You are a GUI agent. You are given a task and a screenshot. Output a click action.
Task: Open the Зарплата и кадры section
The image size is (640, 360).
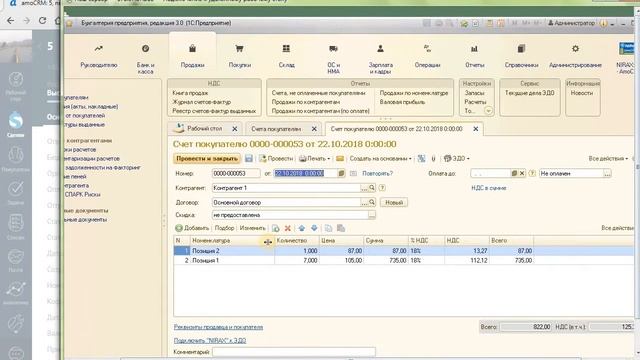click(x=380, y=59)
